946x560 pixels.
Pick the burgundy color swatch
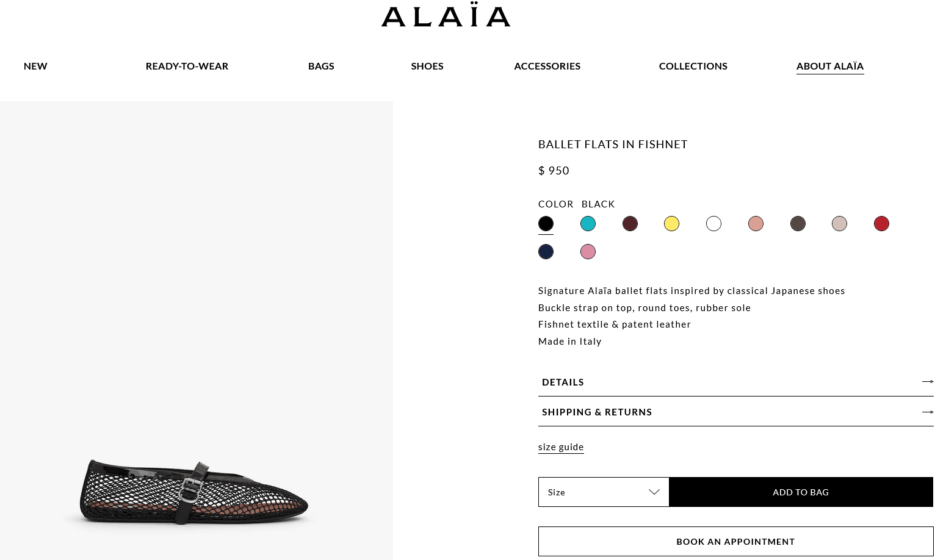point(630,224)
